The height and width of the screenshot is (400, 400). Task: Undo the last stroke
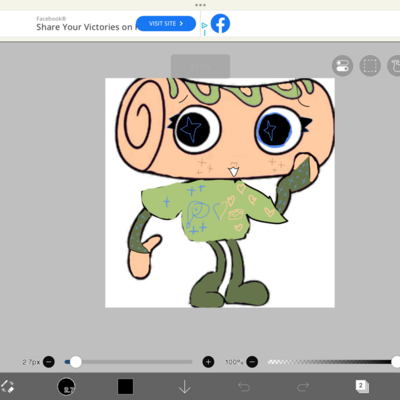tap(244, 387)
